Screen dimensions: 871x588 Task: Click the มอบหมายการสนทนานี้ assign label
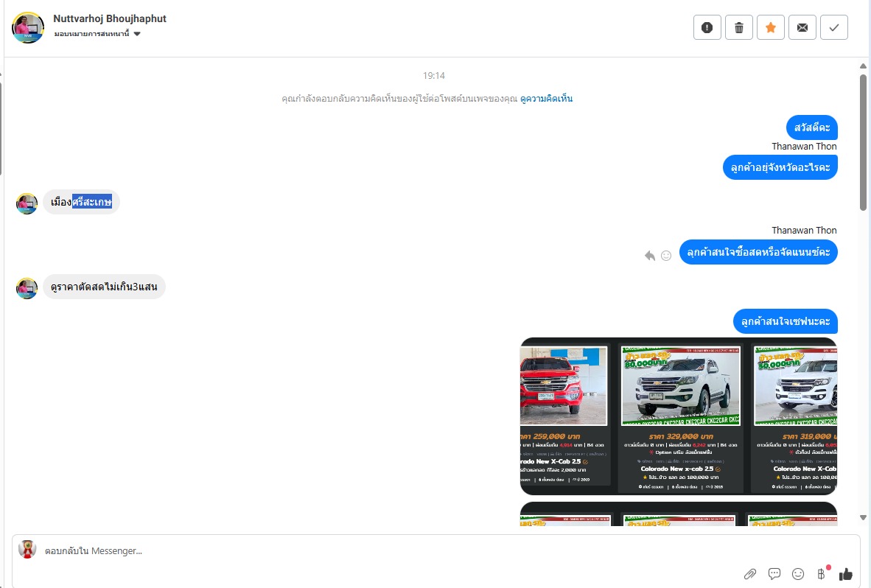coord(91,34)
